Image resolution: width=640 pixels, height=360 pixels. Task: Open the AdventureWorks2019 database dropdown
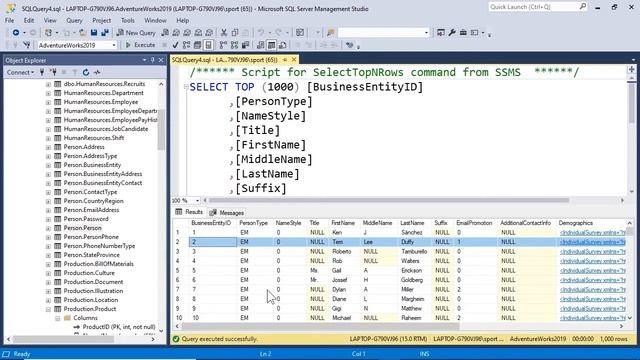coord(114,45)
